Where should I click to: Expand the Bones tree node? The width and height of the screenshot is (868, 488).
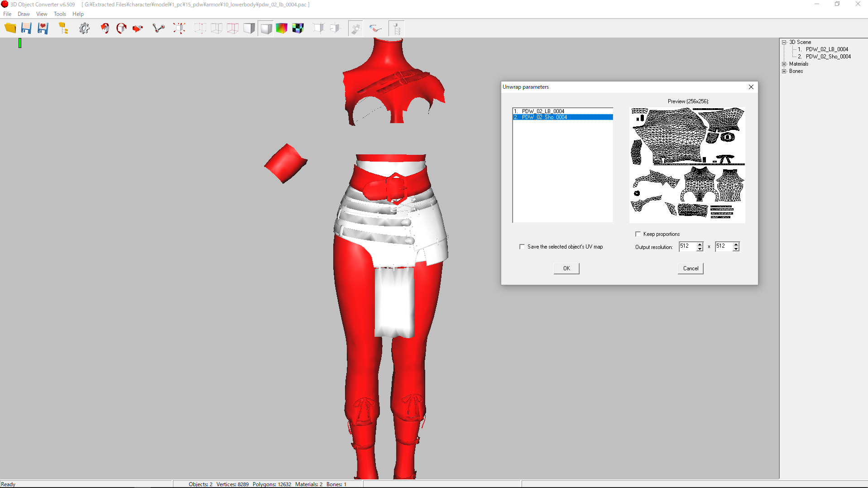coord(784,71)
